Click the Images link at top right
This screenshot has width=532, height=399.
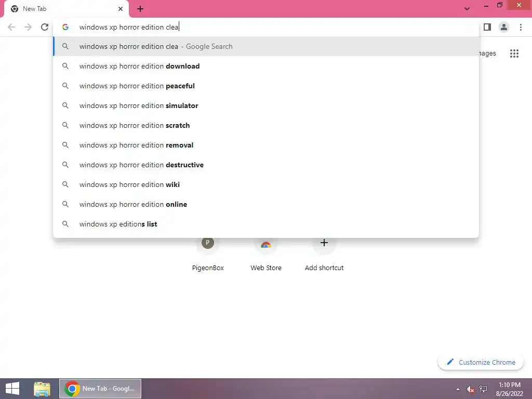tap(487, 54)
